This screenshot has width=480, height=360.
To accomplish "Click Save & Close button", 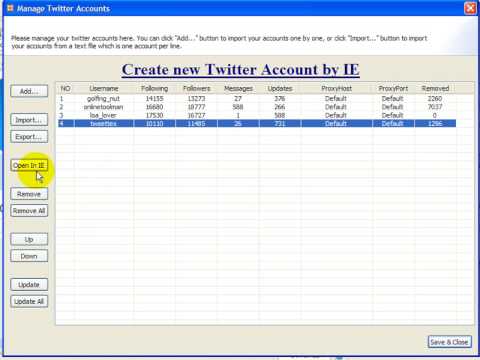I will click(449, 342).
